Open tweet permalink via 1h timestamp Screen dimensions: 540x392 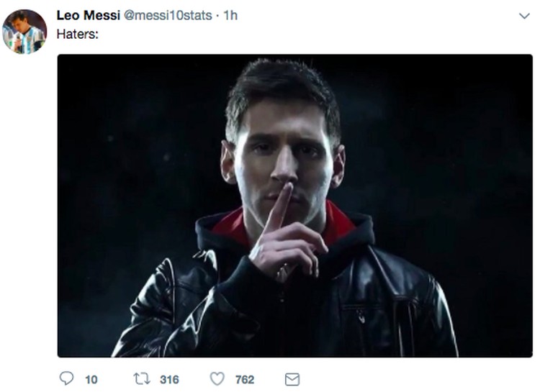point(230,16)
